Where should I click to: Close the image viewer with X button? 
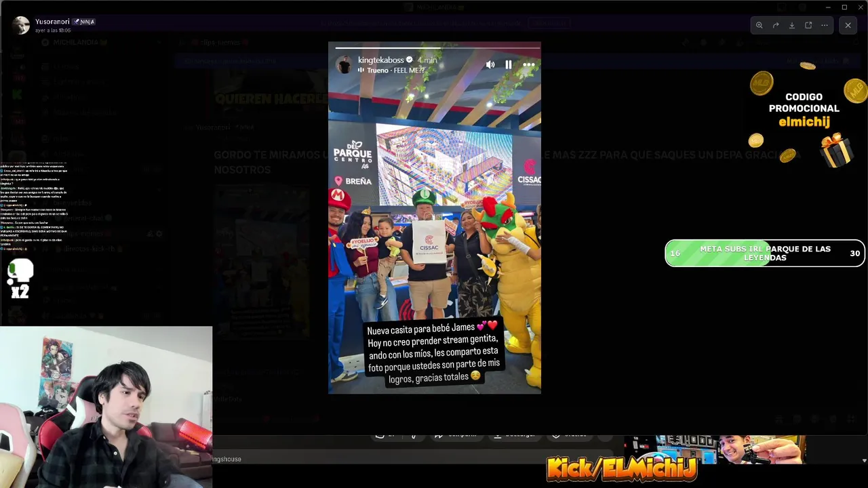pos(848,26)
